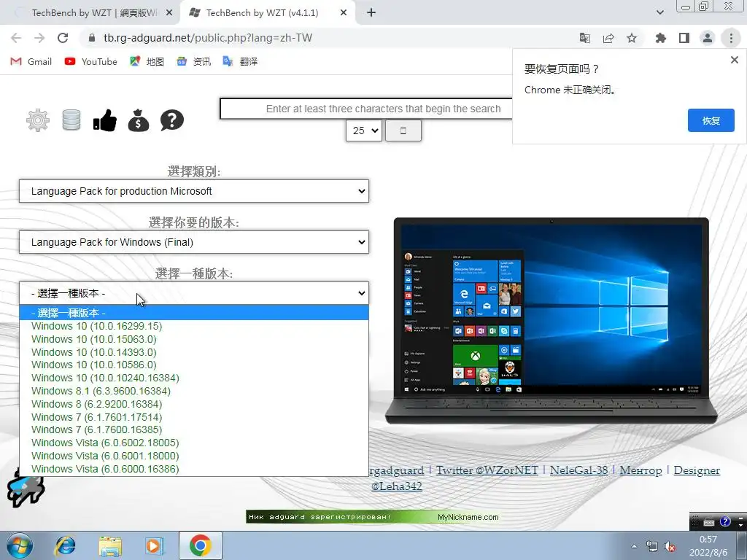747x560 pixels.
Task: Select Windows 7 (6.1.7601.17514)
Action: point(194,417)
